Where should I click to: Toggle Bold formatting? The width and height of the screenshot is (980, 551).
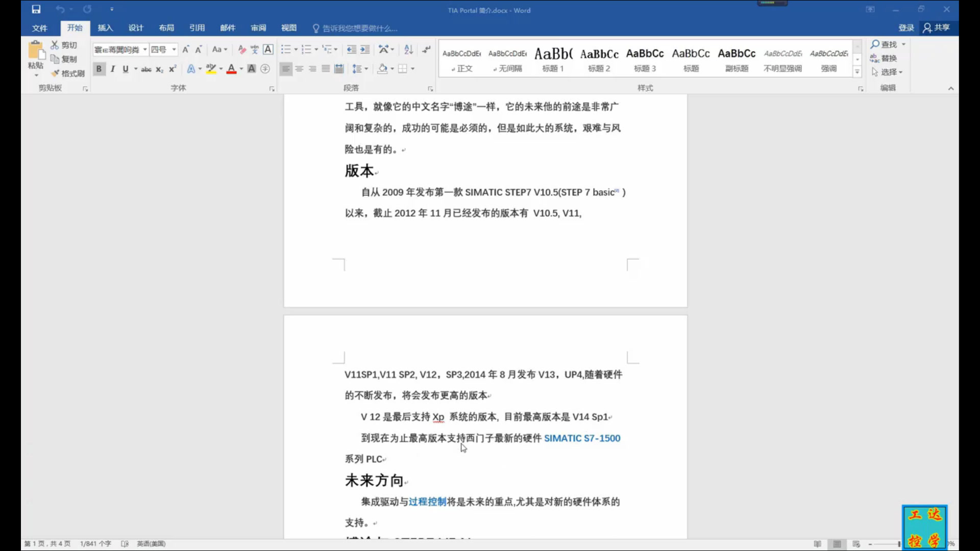(x=99, y=69)
